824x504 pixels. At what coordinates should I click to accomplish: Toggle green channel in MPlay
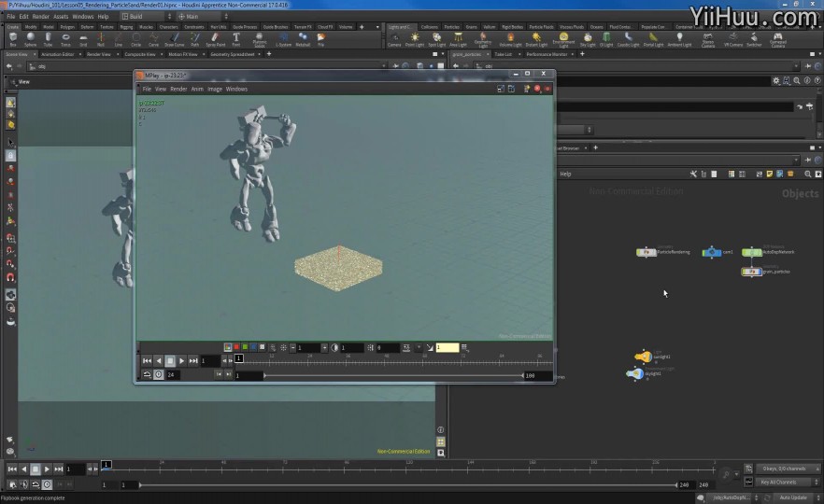(245, 347)
